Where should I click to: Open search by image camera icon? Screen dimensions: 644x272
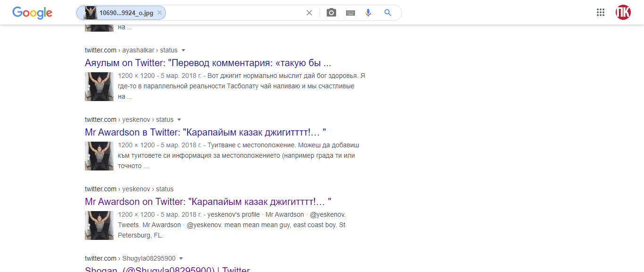[x=331, y=13]
